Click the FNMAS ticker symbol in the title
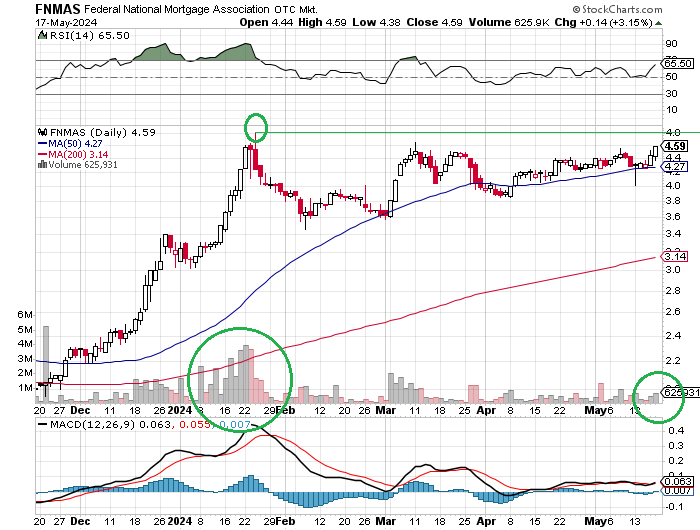This screenshot has width=700, height=530. point(58,8)
